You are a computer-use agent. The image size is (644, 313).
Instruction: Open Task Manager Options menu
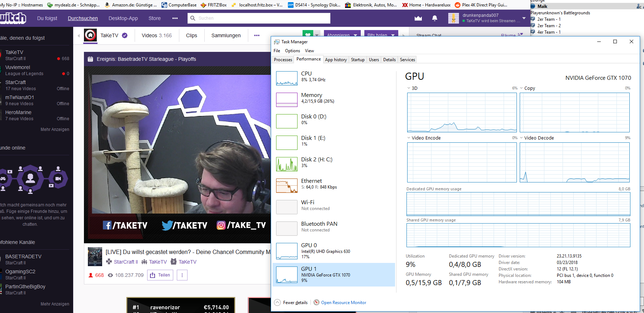point(293,51)
